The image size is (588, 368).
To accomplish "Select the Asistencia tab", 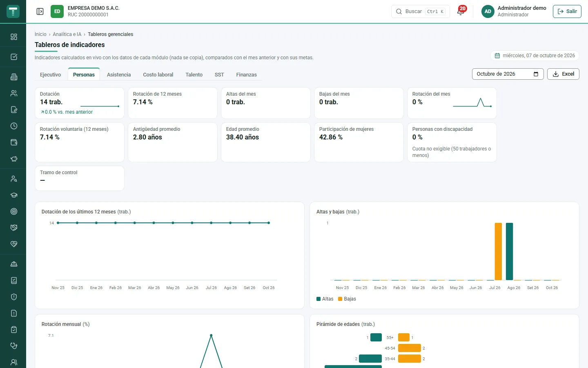I will (119, 75).
